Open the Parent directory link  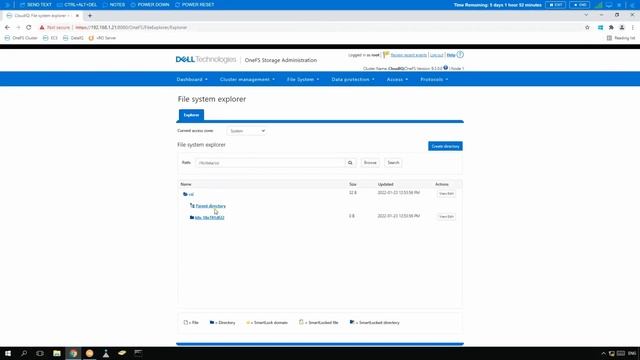point(211,206)
